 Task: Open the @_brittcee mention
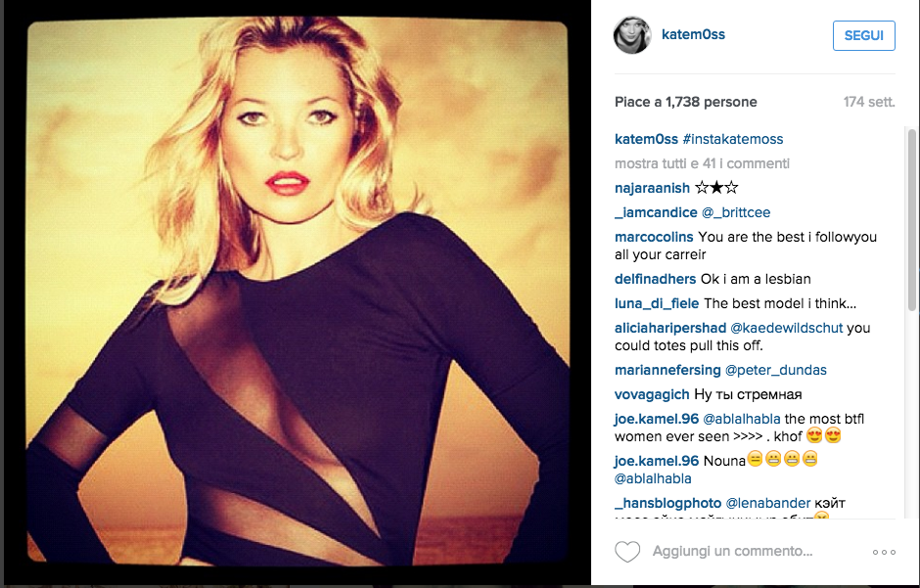[736, 212]
